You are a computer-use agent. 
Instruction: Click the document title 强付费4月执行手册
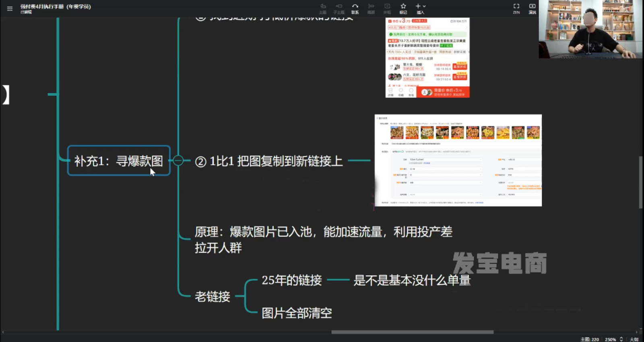[x=56, y=6]
